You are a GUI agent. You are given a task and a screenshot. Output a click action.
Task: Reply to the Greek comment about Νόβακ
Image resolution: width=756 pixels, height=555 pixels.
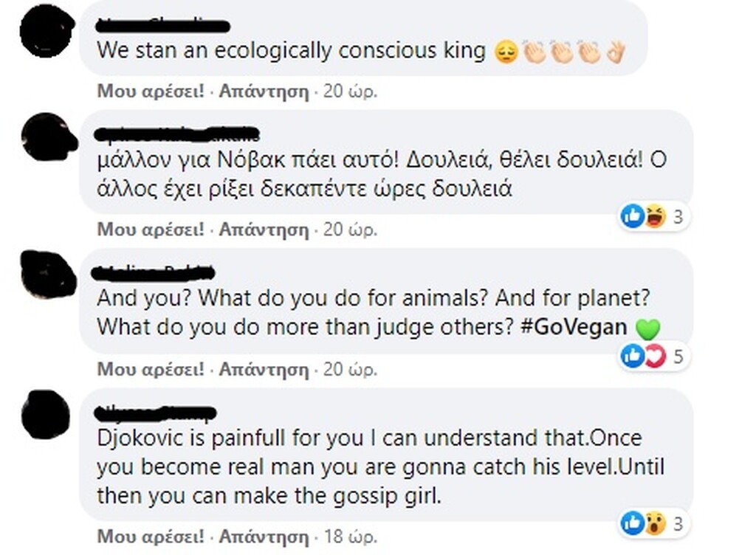[264, 230]
